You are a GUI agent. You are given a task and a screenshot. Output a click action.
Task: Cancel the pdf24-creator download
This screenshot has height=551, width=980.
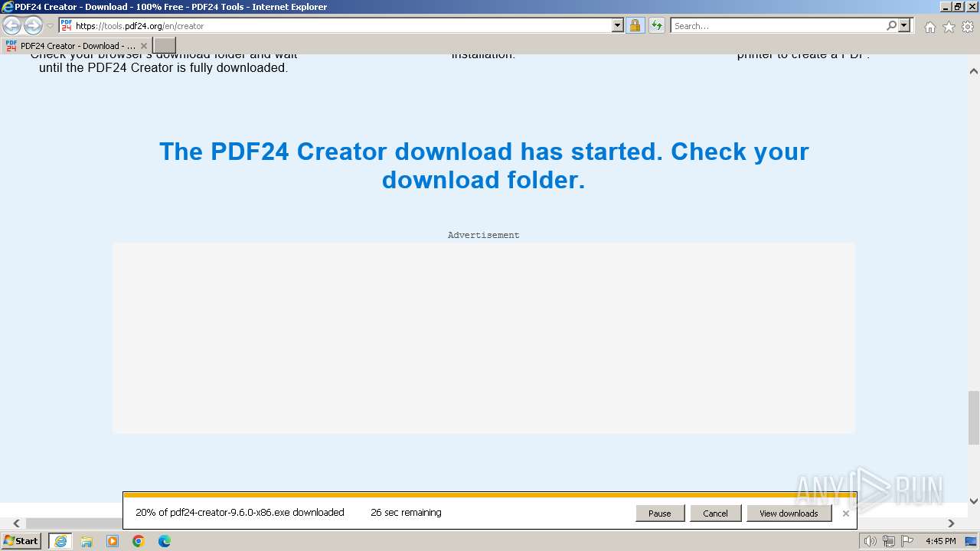coord(715,514)
